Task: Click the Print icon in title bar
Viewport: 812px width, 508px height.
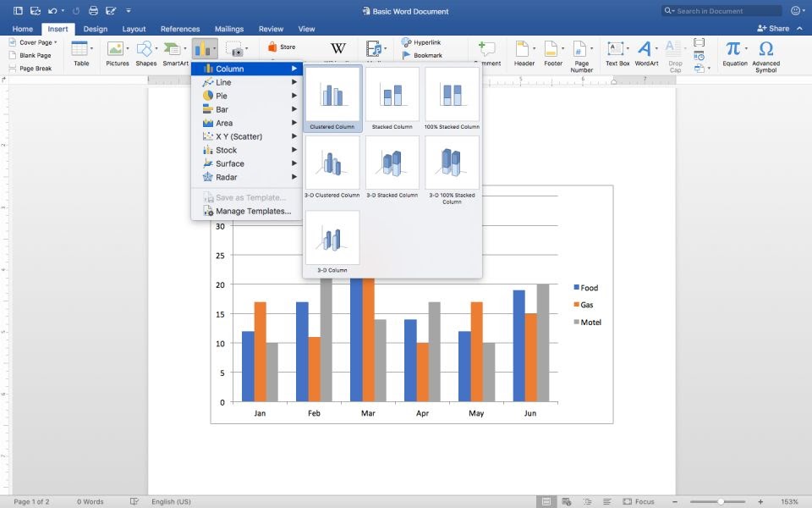Action: [x=93, y=10]
